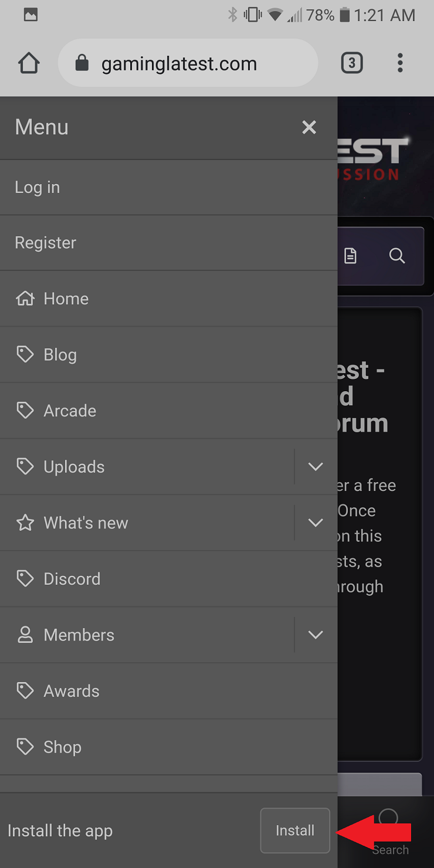The image size is (434, 868).
Task: Expand the Uploads submenu chevron
Action: [x=316, y=467]
